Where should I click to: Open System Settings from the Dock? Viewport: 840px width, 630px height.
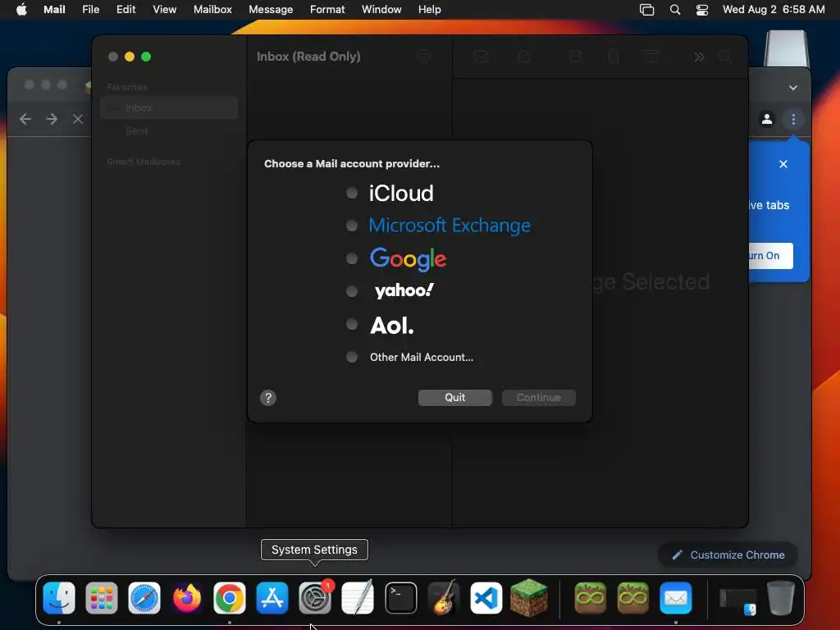[x=315, y=597]
